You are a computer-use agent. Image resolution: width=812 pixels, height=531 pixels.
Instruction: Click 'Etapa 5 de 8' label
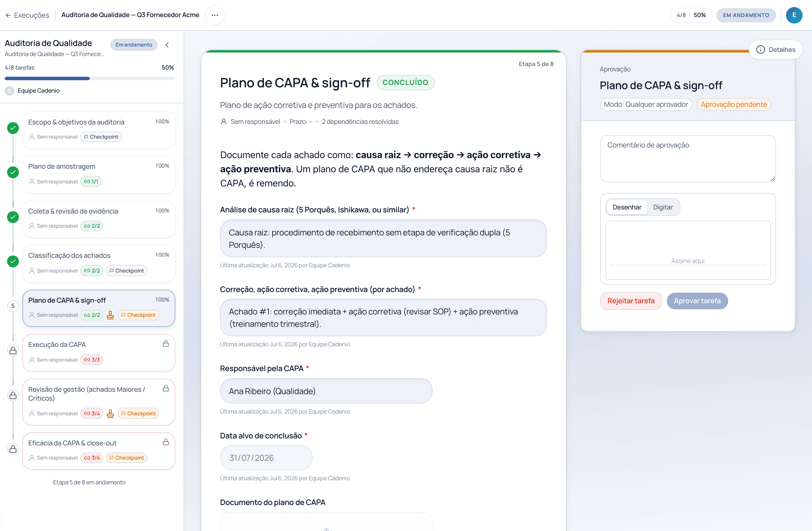[536, 64]
